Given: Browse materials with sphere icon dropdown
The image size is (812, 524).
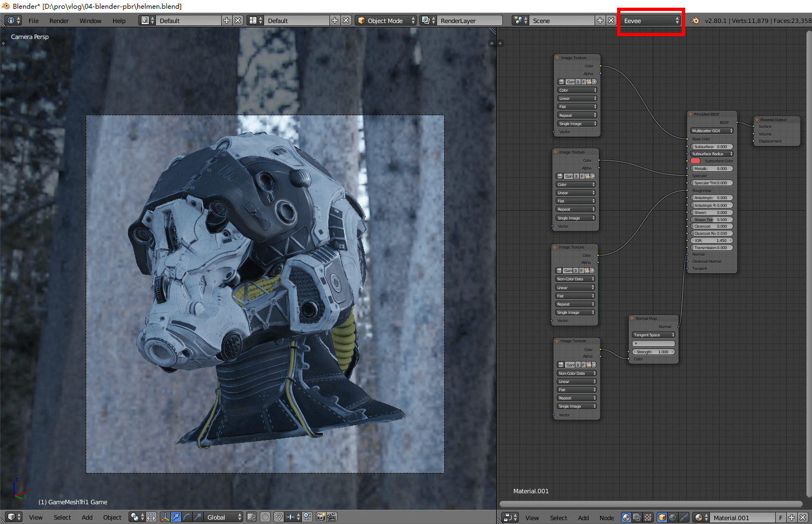Looking at the screenshot, I should click(x=700, y=517).
